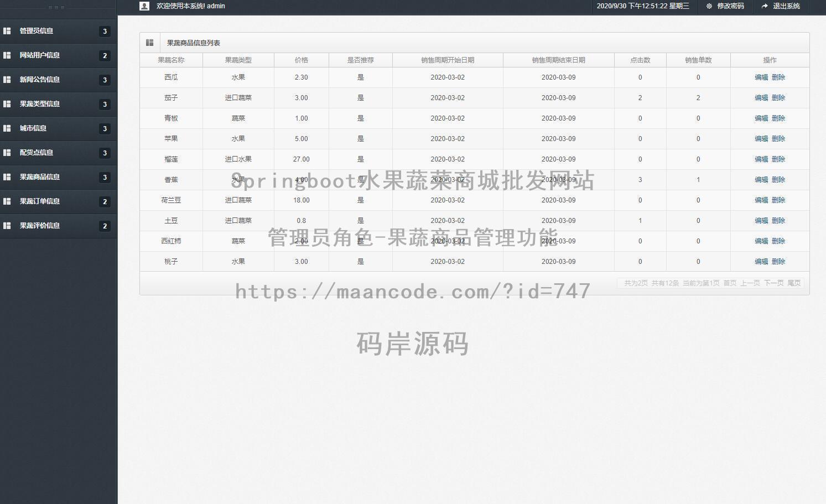Click grid icon beside 果蔬类型信息
The height and width of the screenshot is (504, 826).
7,104
